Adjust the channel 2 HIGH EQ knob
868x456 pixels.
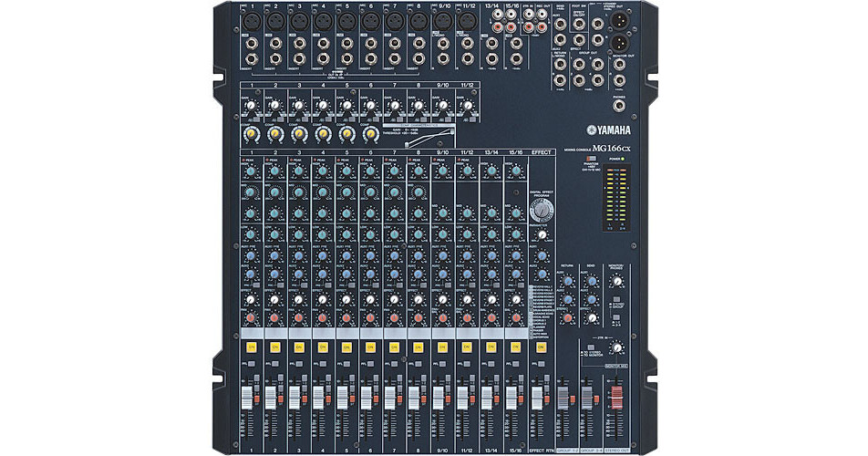point(274,171)
